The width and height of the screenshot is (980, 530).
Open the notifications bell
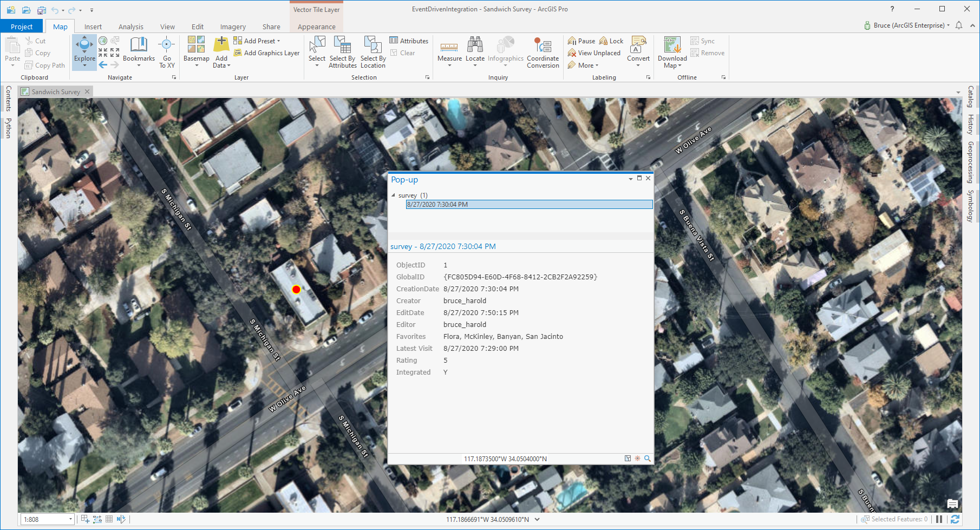[x=959, y=25]
